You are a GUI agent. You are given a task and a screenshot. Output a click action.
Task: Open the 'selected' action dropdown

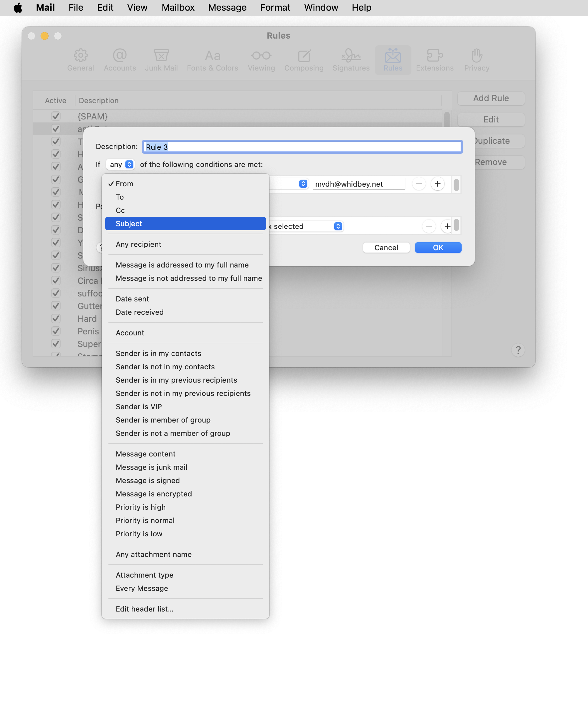click(306, 226)
